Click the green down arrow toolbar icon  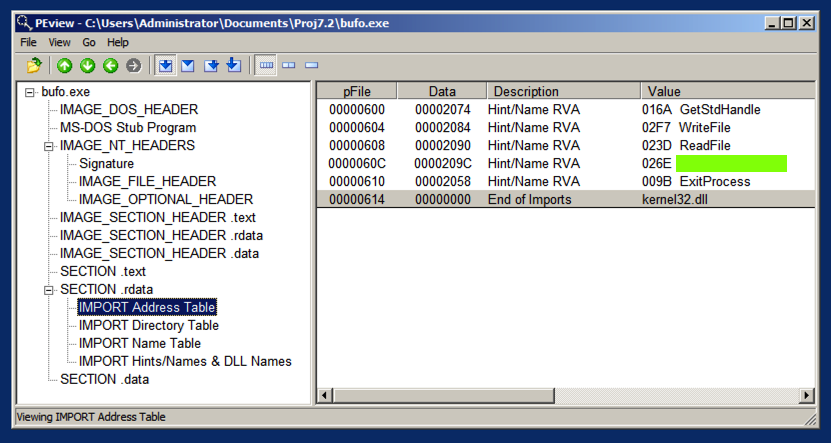point(87,66)
